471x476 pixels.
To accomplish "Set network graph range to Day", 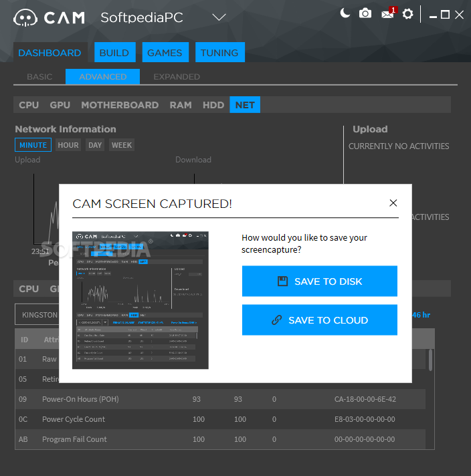I will [95, 145].
